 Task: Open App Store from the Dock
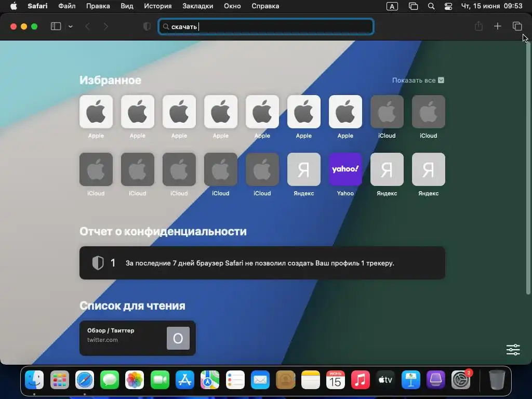pyautogui.click(x=185, y=380)
